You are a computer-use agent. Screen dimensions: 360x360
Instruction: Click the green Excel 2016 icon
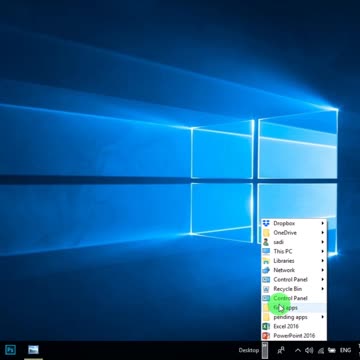[266, 326]
